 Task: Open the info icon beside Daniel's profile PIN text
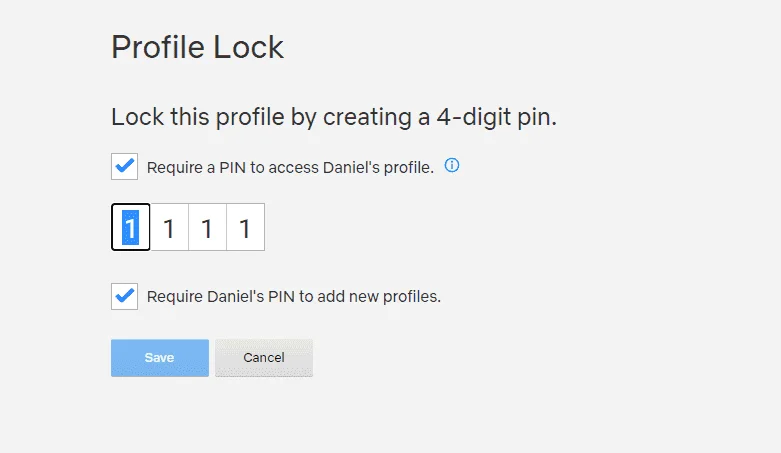point(452,165)
